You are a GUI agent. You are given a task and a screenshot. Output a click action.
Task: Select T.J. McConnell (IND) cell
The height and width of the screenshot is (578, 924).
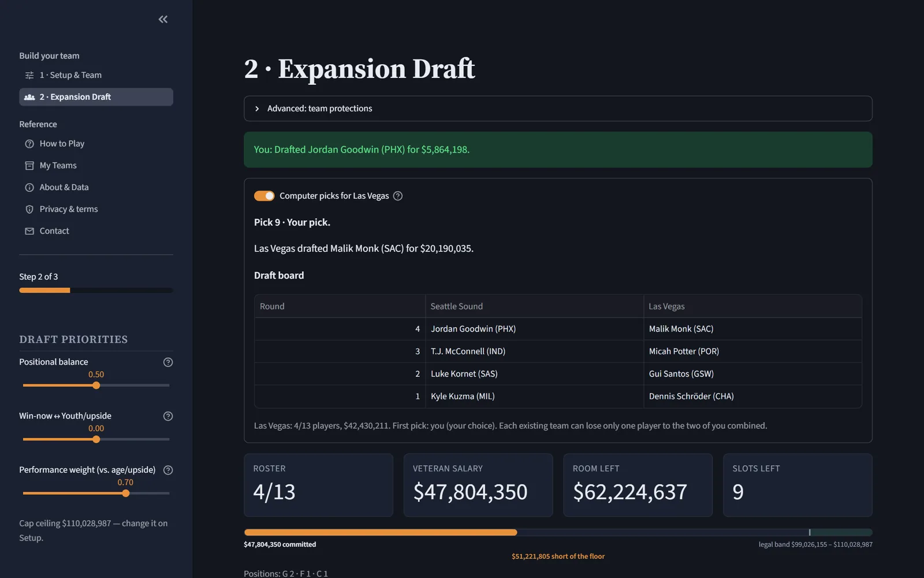[534, 351]
